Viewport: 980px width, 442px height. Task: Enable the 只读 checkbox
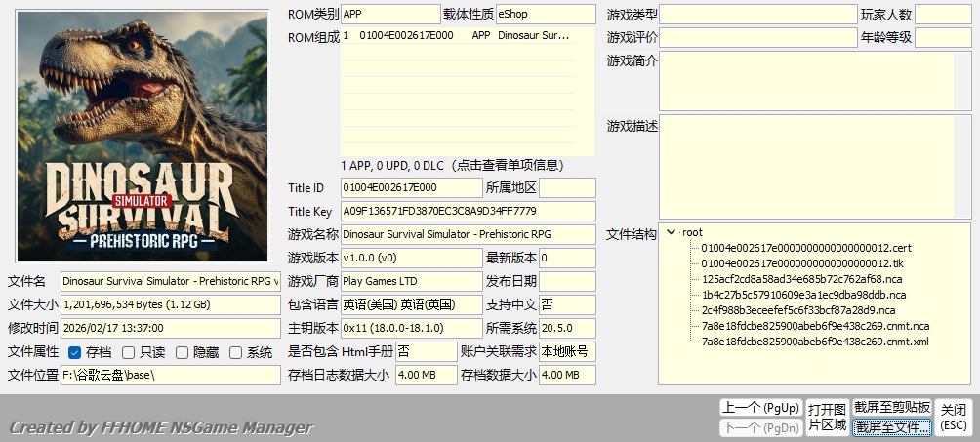(128, 352)
